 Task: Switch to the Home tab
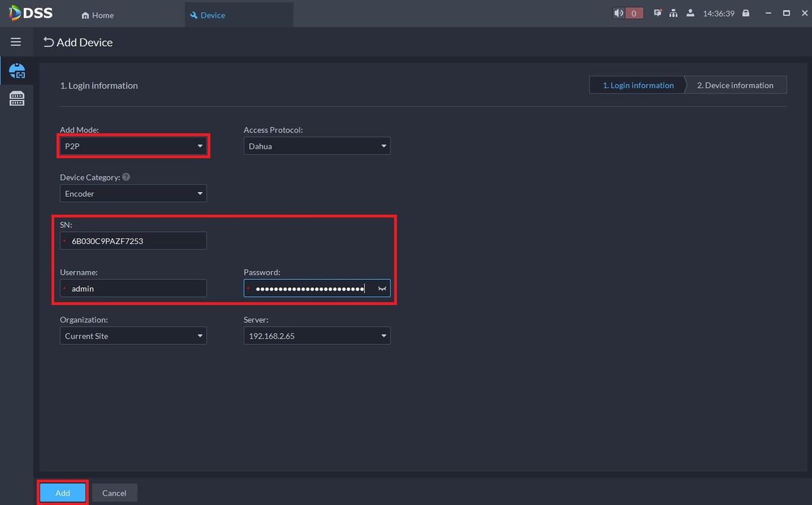(97, 15)
